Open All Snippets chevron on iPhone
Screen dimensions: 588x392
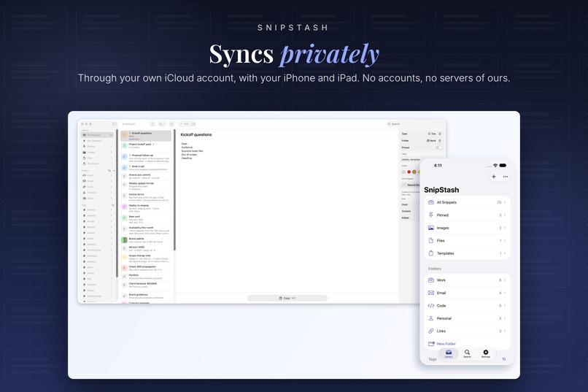point(505,202)
